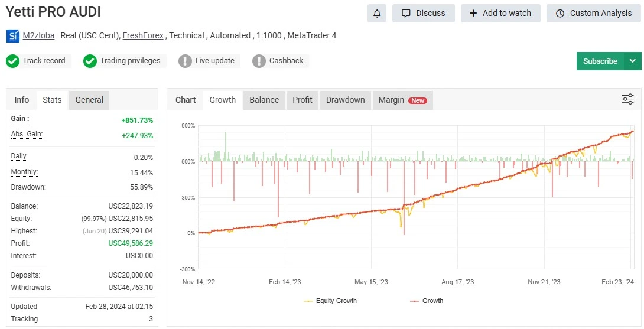The height and width of the screenshot is (329, 644).
Task: Click the Add to watch button
Action: 500,14
